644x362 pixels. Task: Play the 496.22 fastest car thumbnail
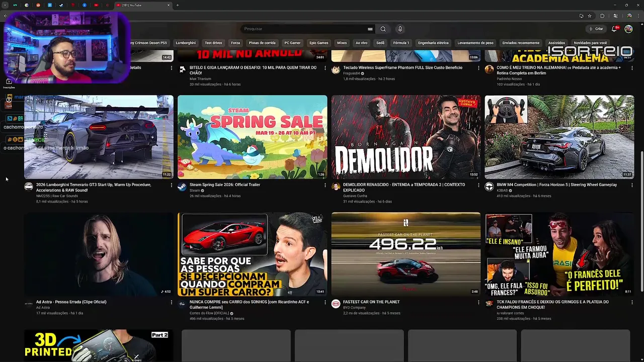click(x=406, y=254)
